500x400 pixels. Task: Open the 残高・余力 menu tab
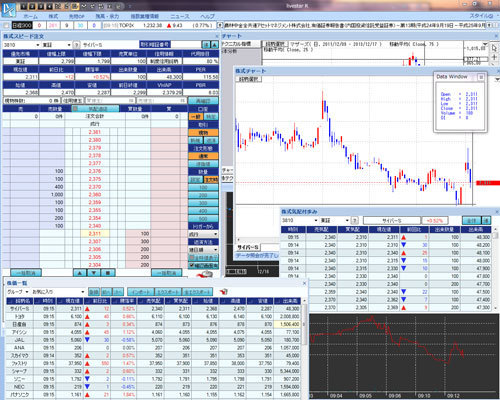pos(107,16)
